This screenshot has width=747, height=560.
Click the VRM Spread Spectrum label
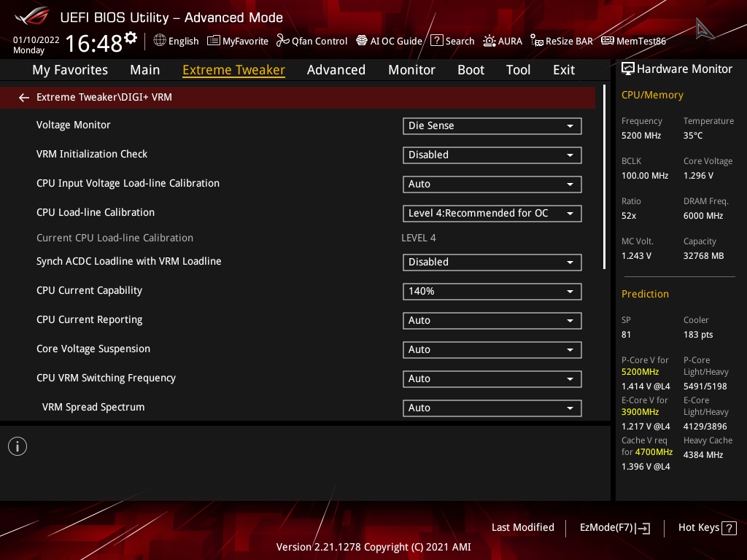click(x=93, y=407)
